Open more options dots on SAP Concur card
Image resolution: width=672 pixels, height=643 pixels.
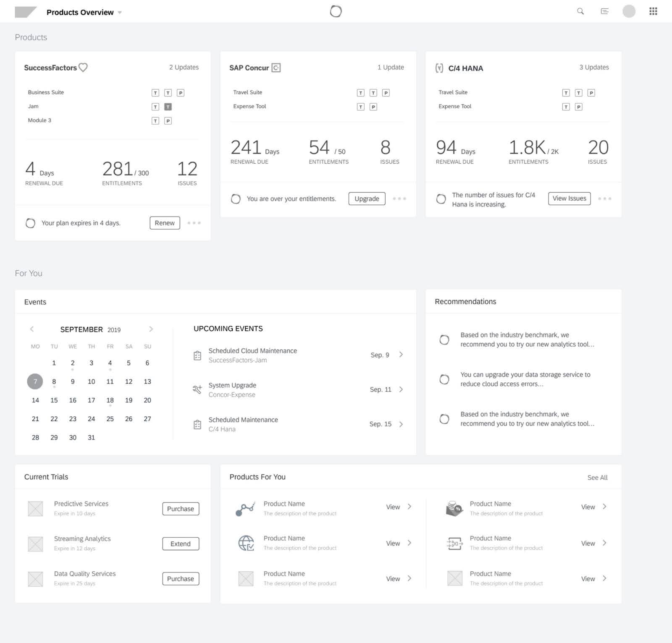[x=399, y=199]
